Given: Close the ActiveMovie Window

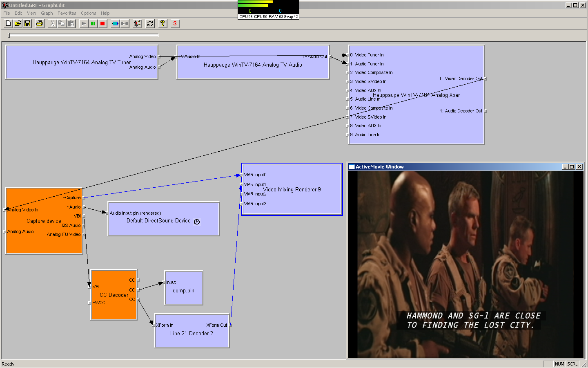Looking at the screenshot, I should click(x=579, y=167).
